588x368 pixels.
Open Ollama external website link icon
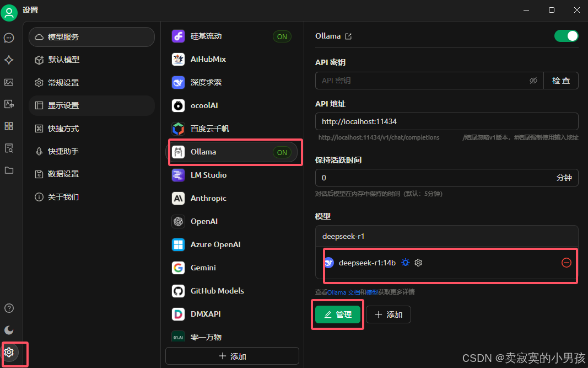click(x=348, y=36)
